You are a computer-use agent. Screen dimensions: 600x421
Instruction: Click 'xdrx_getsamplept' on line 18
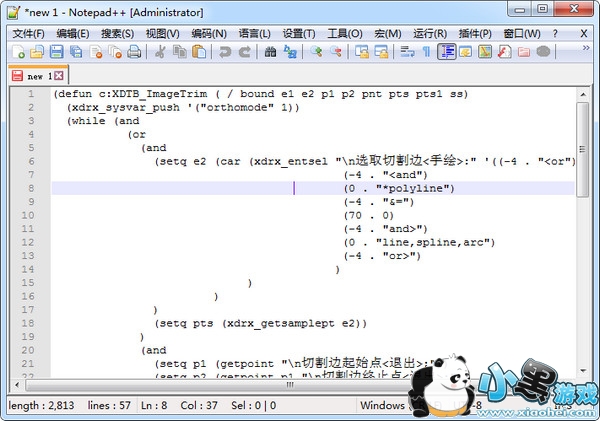281,323
